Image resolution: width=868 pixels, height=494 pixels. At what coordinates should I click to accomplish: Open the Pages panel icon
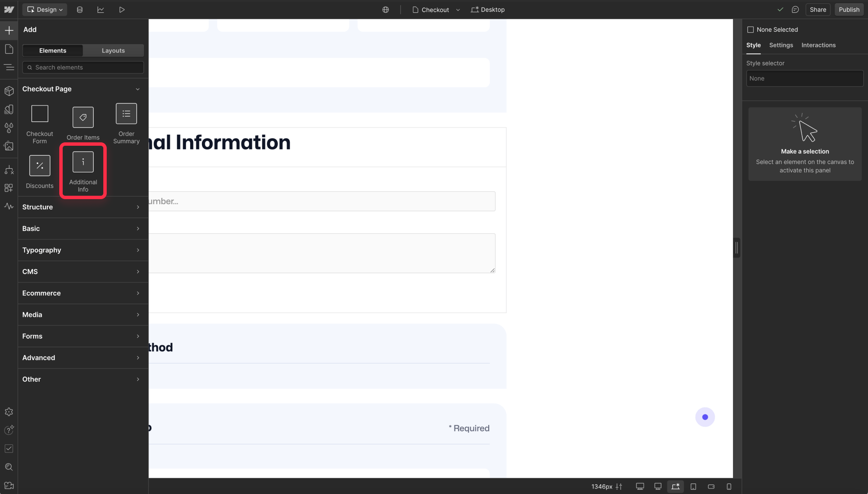[x=9, y=49]
